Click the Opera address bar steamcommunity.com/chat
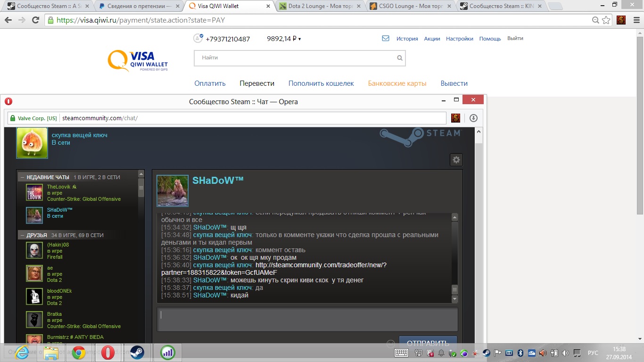644x362 pixels. [x=100, y=118]
